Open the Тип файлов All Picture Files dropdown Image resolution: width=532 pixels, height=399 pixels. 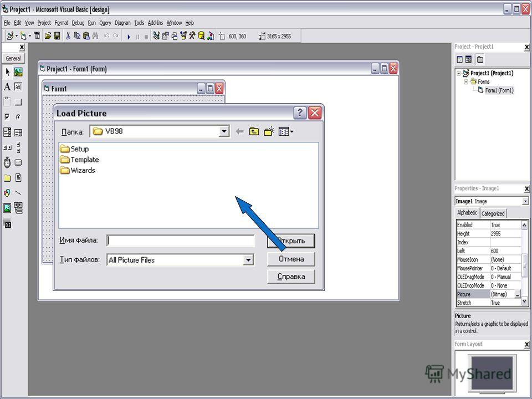pyautogui.click(x=248, y=260)
